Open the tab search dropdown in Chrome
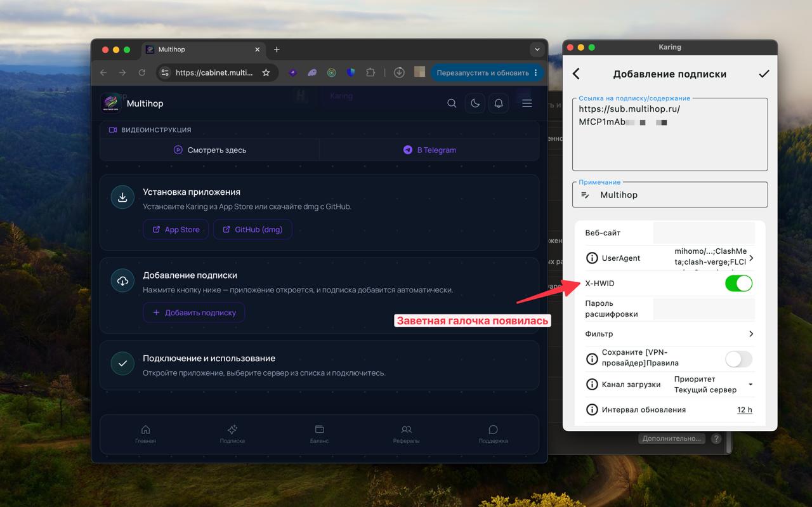This screenshot has height=507, width=812. tap(537, 49)
